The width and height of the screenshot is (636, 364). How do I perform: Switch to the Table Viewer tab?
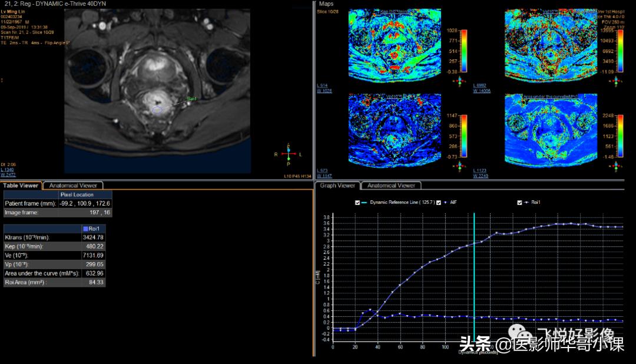pos(21,186)
